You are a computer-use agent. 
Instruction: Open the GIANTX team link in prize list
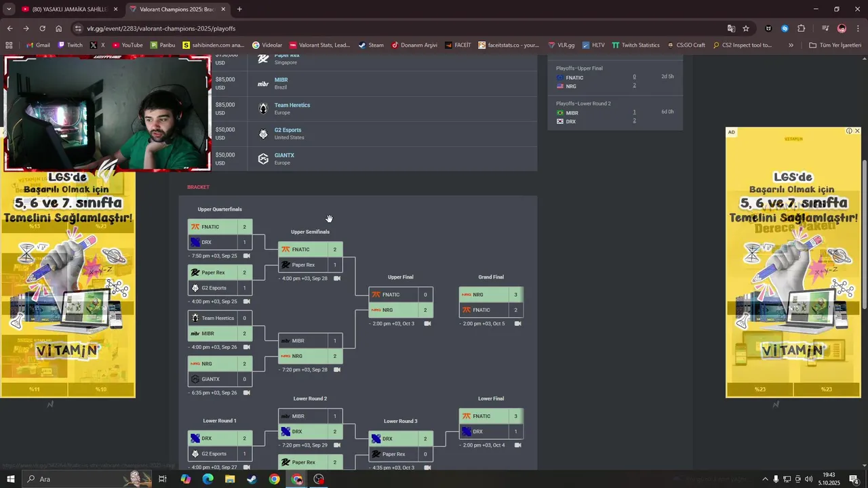(x=284, y=155)
